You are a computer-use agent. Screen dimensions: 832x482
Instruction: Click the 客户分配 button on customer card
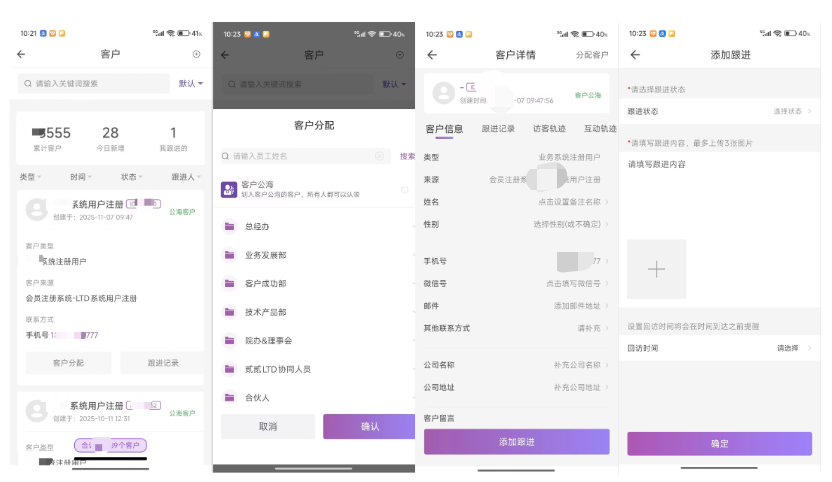click(x=68, y=363)
